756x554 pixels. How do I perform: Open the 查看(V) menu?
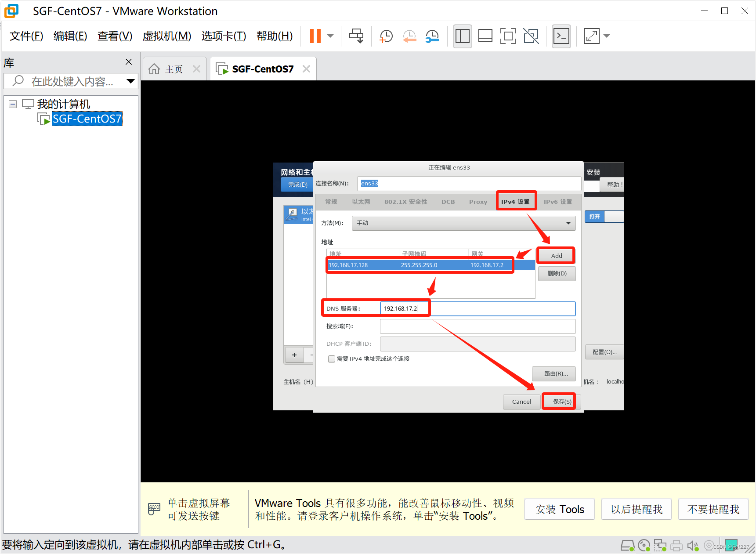(x=115, y=36)
